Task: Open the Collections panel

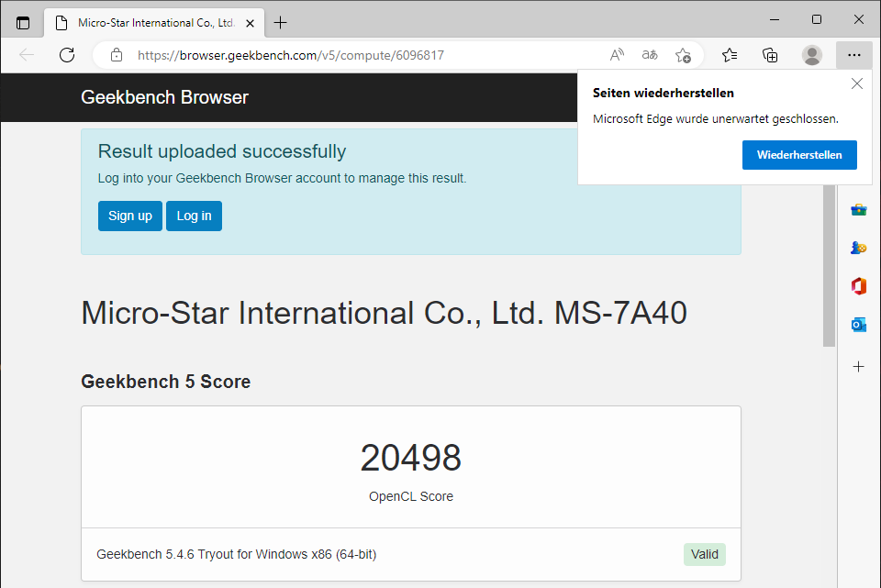Action: click(x=770, y=55)
